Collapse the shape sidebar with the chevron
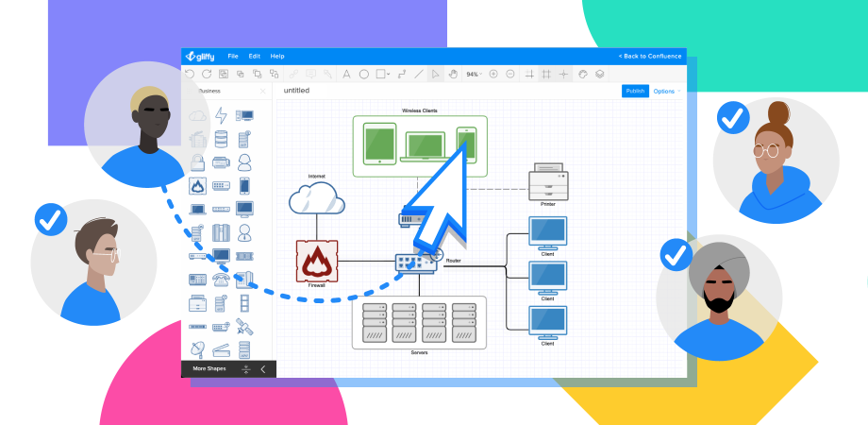The height and width of the screenshot is (425, 868). [263, 369]
